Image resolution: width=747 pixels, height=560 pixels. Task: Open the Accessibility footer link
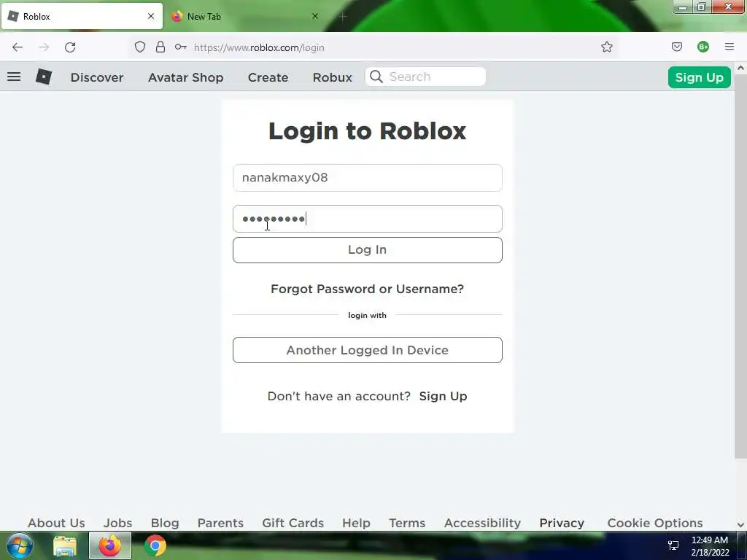pyautogui.click(x=483, y=523)
